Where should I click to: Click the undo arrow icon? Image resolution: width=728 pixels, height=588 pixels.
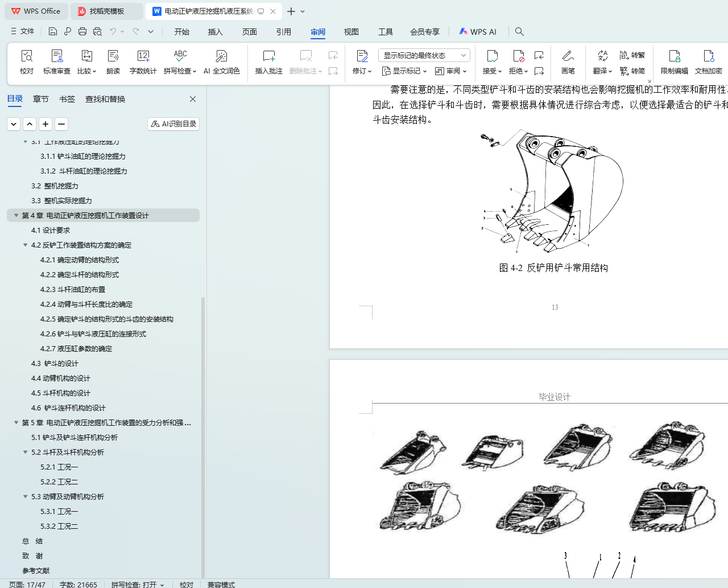(x=113, y=31)
